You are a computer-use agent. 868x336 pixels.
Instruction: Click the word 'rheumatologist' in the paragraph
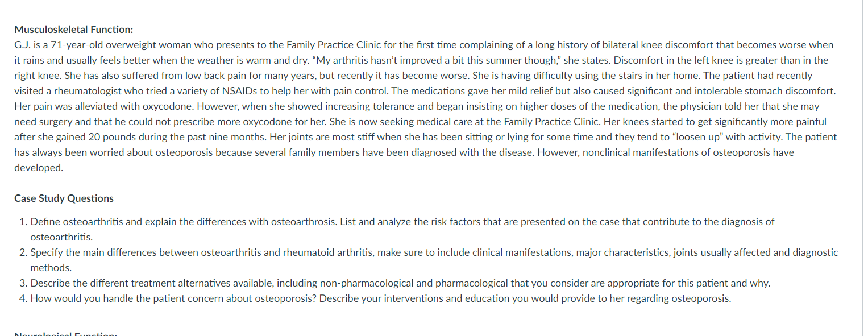coord(83,91)
